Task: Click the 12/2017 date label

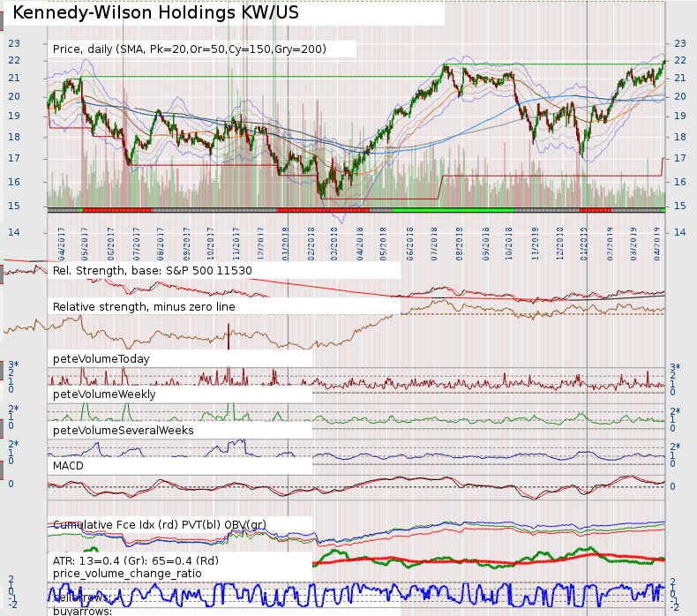Action: (260, 244)
